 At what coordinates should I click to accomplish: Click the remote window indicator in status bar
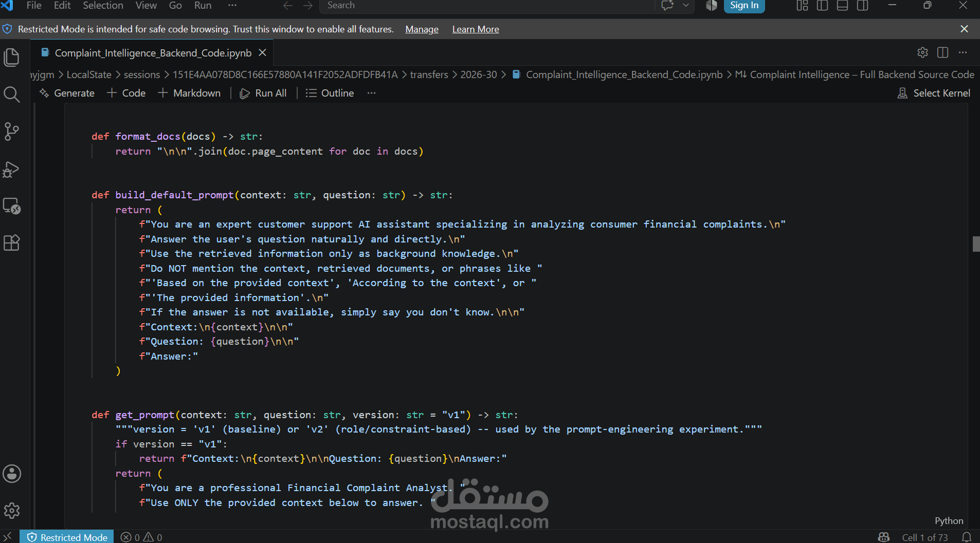(x=8, y=537)
